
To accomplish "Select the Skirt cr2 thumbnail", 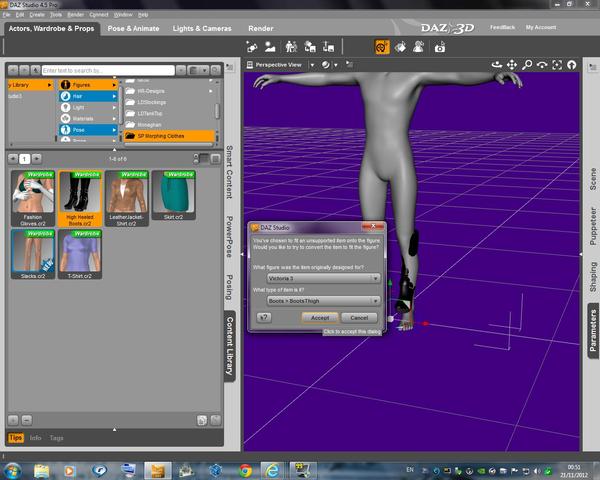I will tap(174, 196).
